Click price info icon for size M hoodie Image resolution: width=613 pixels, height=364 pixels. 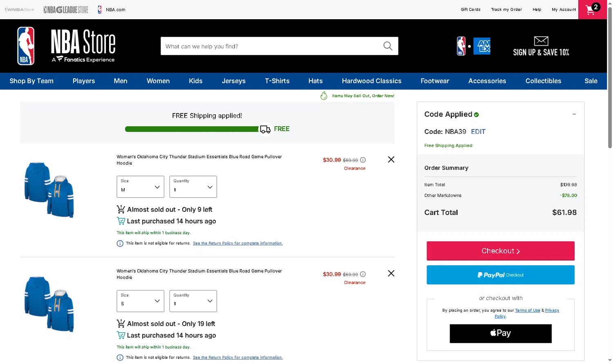(x=363, y=160)
